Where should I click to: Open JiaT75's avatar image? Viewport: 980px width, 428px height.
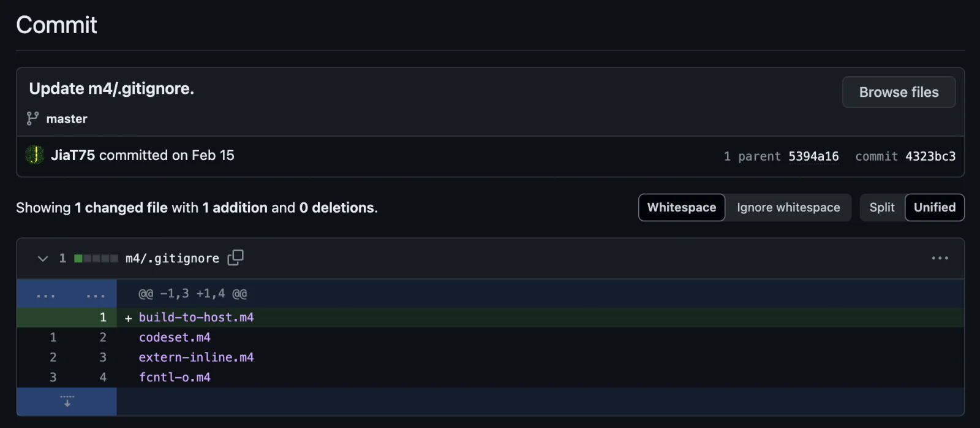coord(35,155)
